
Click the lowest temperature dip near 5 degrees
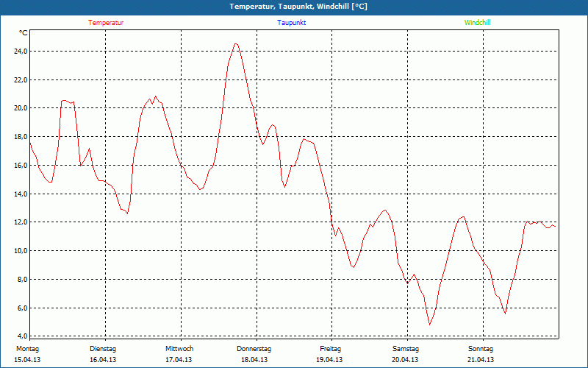point(430,324)
